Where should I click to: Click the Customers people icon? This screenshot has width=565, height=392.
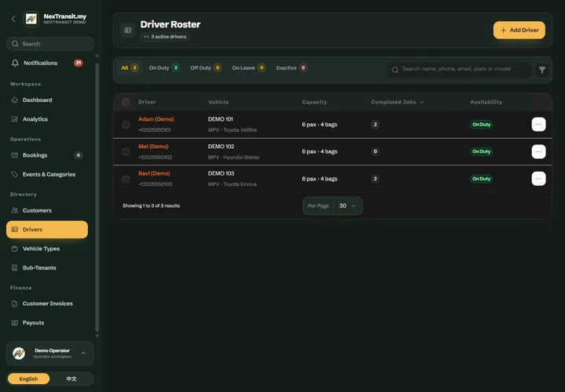coord(14,210)
